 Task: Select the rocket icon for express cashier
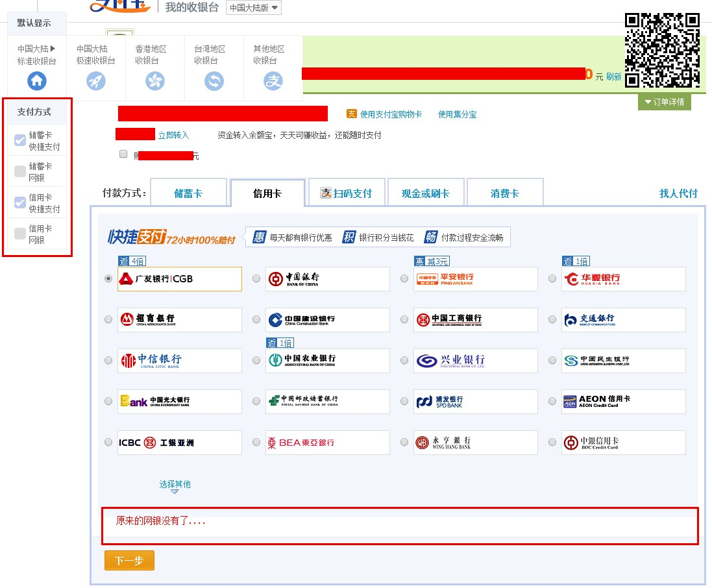pos(96,81)
